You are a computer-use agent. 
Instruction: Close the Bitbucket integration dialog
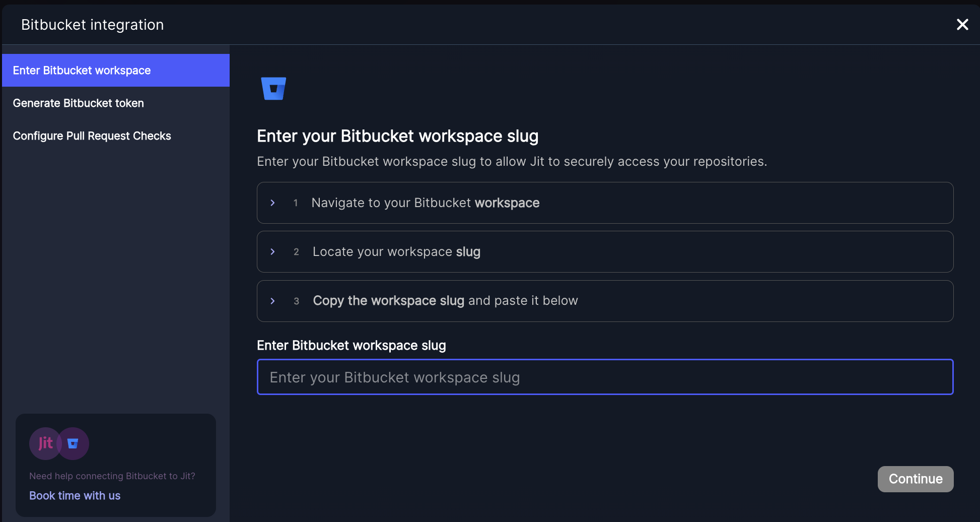pyautogui.click(x=962, y=24)
